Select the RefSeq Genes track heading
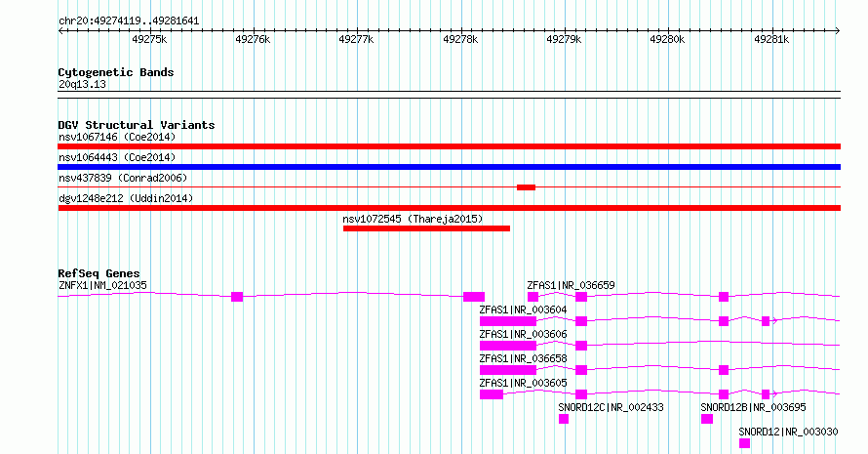 click(x=99, y=273)
